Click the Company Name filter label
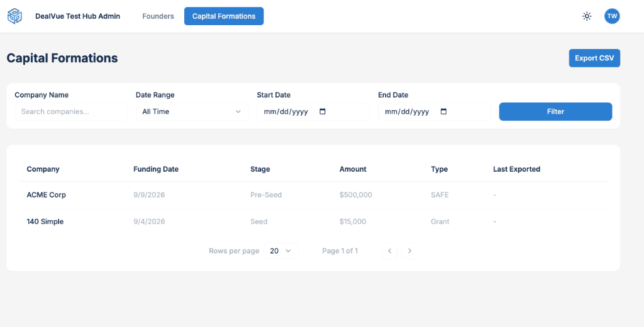 click(x=42, y=95)
